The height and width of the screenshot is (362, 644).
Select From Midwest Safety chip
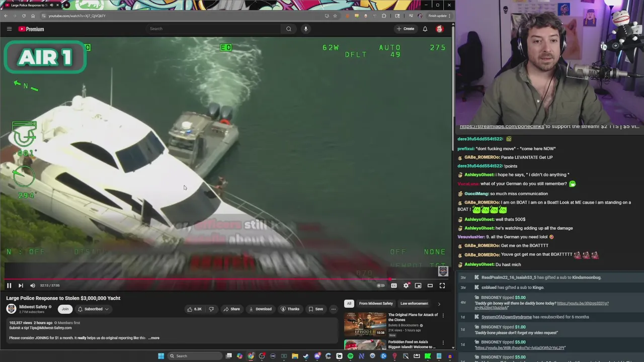point(376,303)
